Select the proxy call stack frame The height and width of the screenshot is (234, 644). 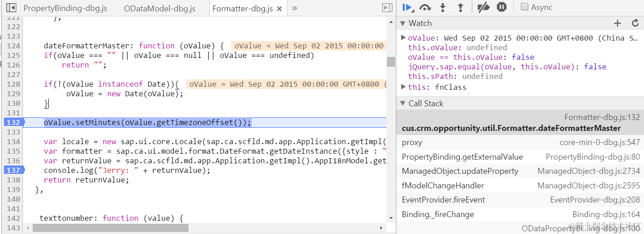[519, 142]
